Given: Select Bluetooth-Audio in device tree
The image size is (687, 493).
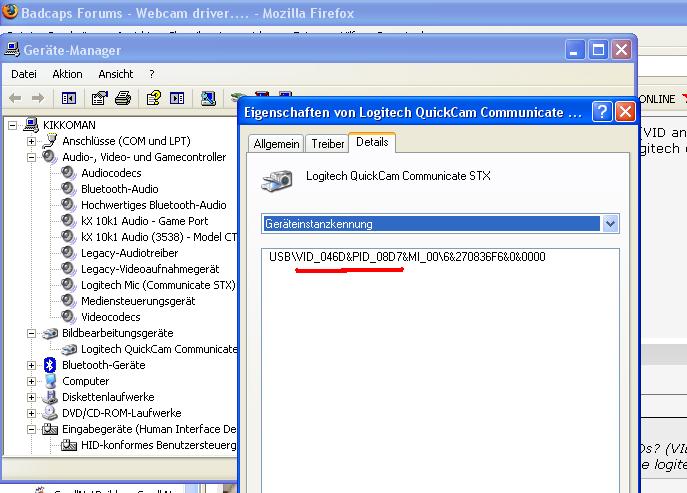Looking at the screenshot, I should [x=120, y=189].
